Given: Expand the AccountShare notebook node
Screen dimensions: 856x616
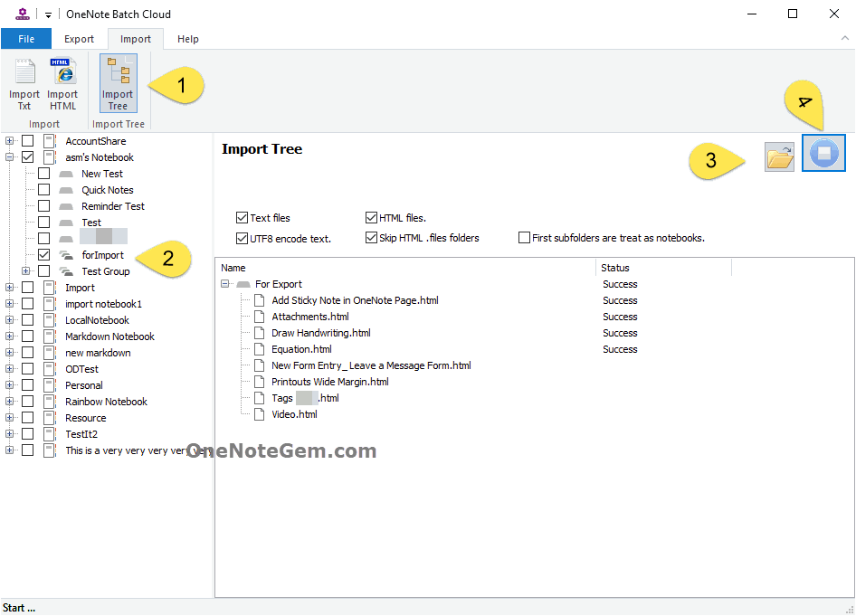Looking at the screenshot, I should [9, 141].
